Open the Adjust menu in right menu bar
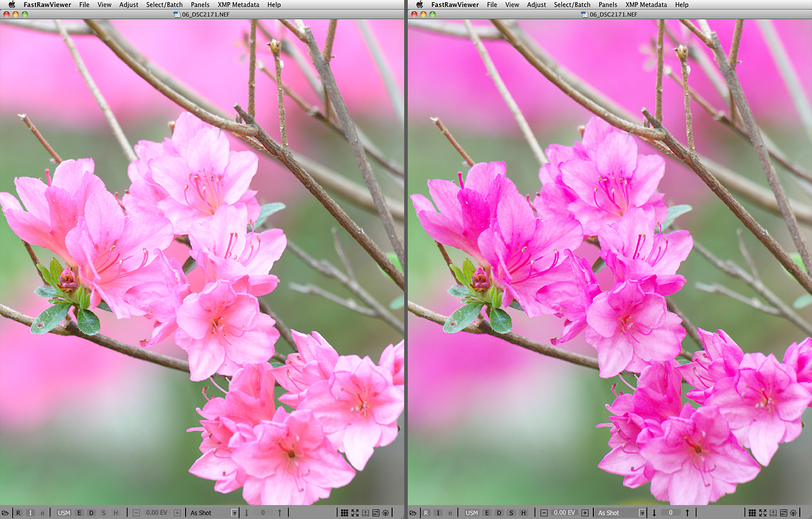Viewport: 812px width, 519px height. pyautogui.click(x=536, y=5)
